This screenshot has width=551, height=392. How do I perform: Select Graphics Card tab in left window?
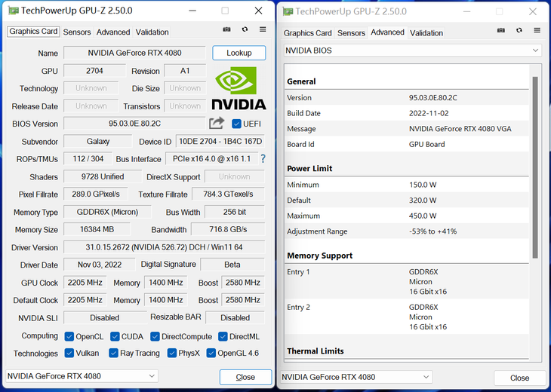[x=33, y=31]
